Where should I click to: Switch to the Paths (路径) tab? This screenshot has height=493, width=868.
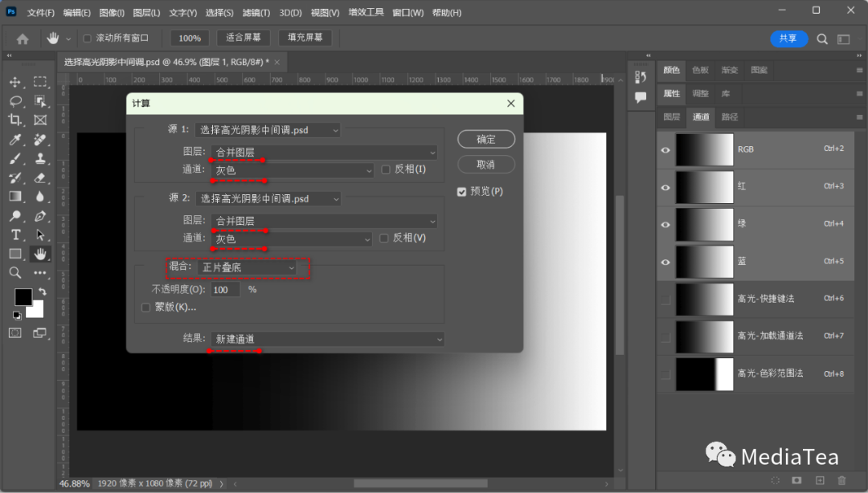[730, 116]
